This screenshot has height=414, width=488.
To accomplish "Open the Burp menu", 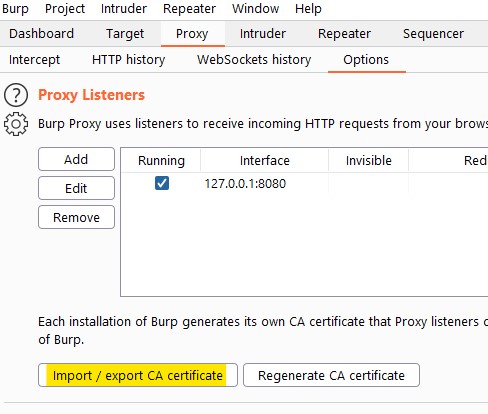I will [x=15, y=9].
